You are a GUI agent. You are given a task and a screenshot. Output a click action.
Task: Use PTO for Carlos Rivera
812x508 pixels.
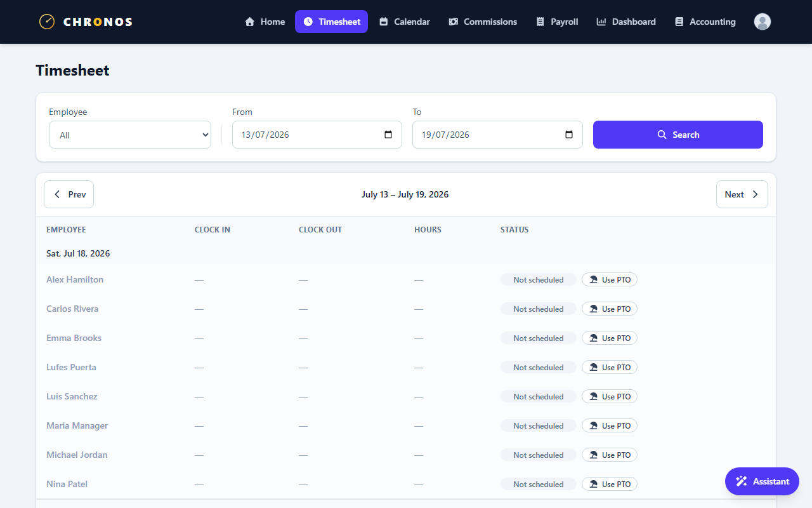pos(610,309)
